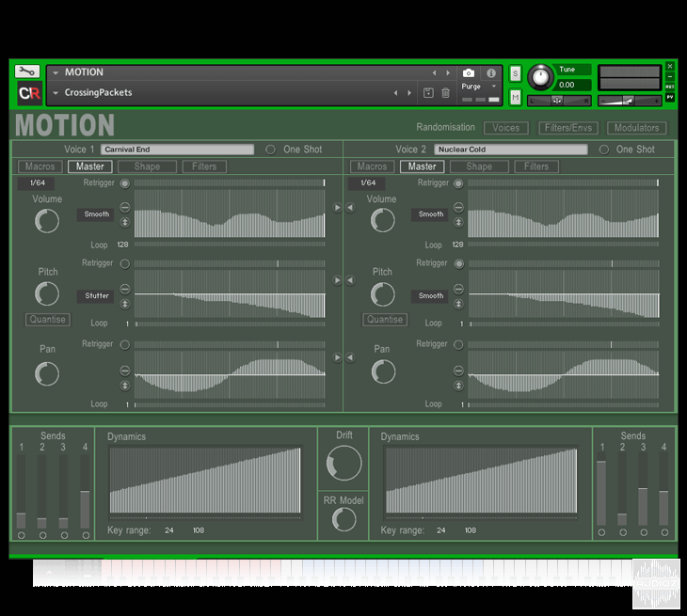Open the MOTION instrument dropdown arrow

pyautogui.click(x=56, y=72)
